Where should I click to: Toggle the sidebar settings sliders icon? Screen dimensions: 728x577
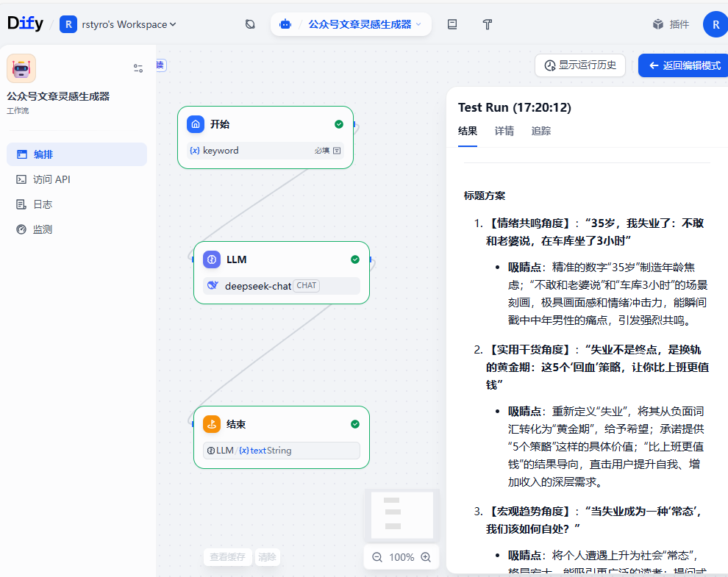click(138, 68)
